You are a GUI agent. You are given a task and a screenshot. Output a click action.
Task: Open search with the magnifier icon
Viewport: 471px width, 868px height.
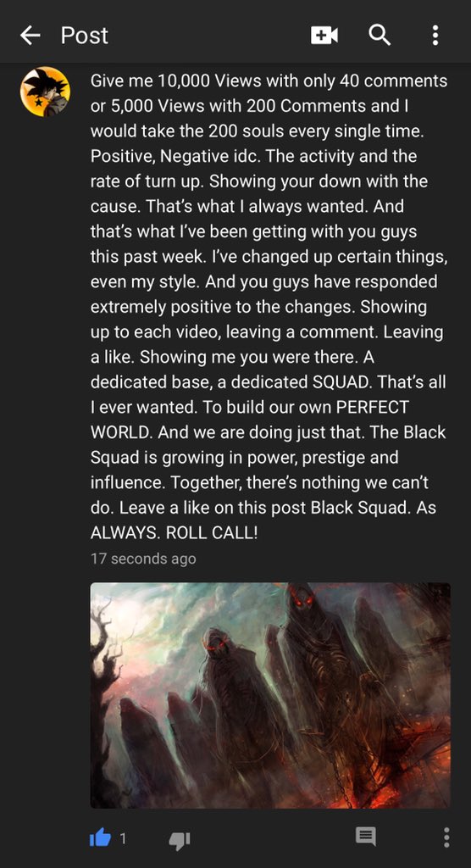coord(380,36)
